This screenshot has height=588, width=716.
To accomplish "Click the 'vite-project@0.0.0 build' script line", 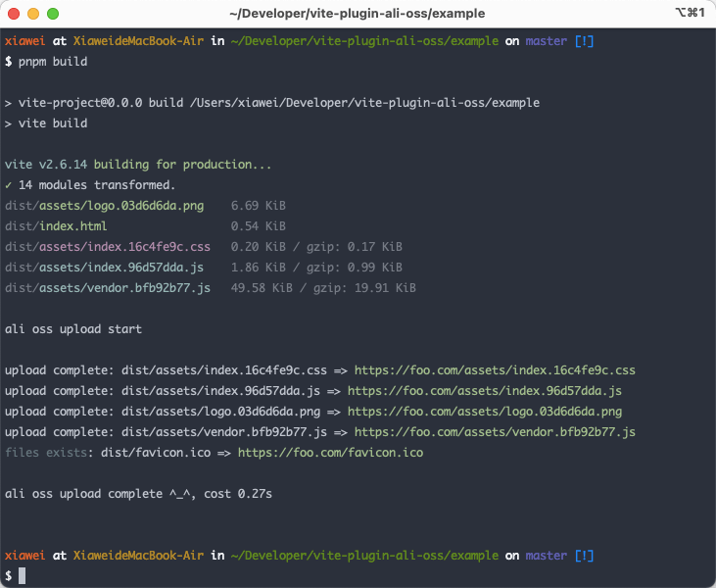I will (272, 103).
